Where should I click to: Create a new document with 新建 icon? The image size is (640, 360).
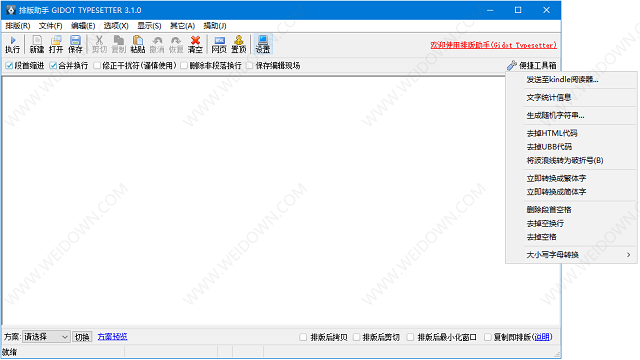click(37, 44)
